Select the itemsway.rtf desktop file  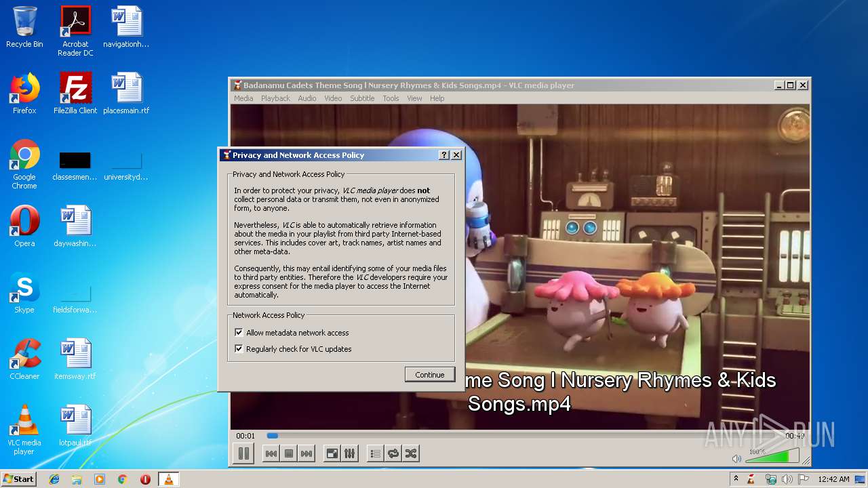pyautogui.click(x=75, y=359)
